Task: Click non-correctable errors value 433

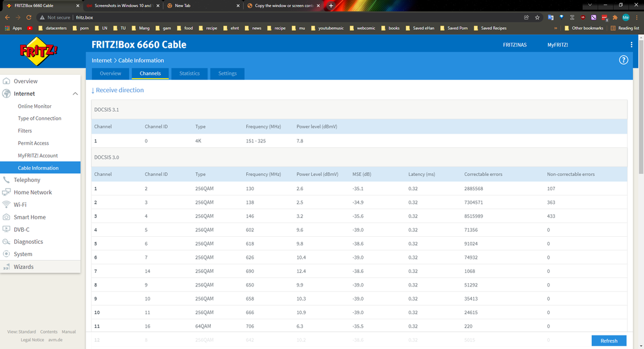Action: [551, 216]
